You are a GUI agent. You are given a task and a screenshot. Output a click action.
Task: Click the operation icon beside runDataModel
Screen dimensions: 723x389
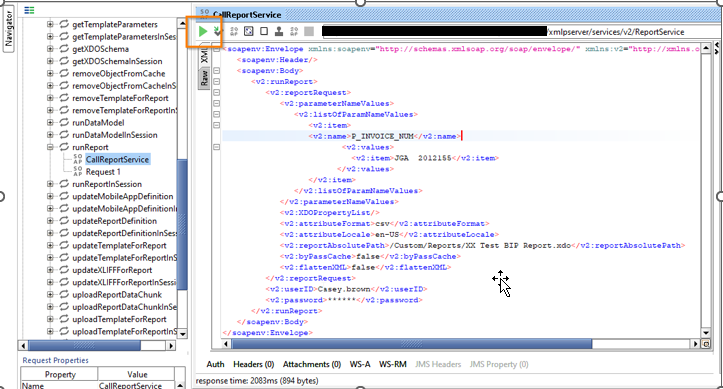pos(64,123)
